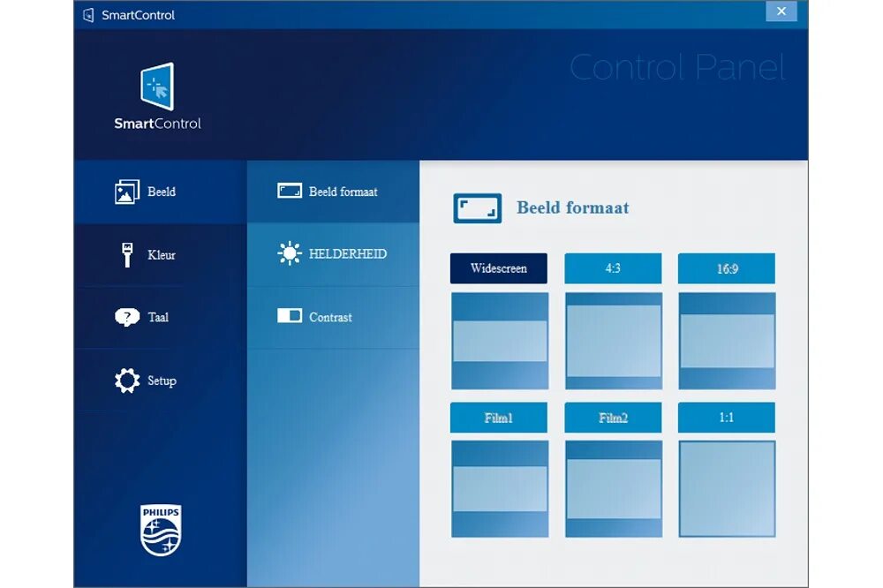Choose the Widescreen format button
This screenshot has width=883, height=588.
[x=498, y=268]
